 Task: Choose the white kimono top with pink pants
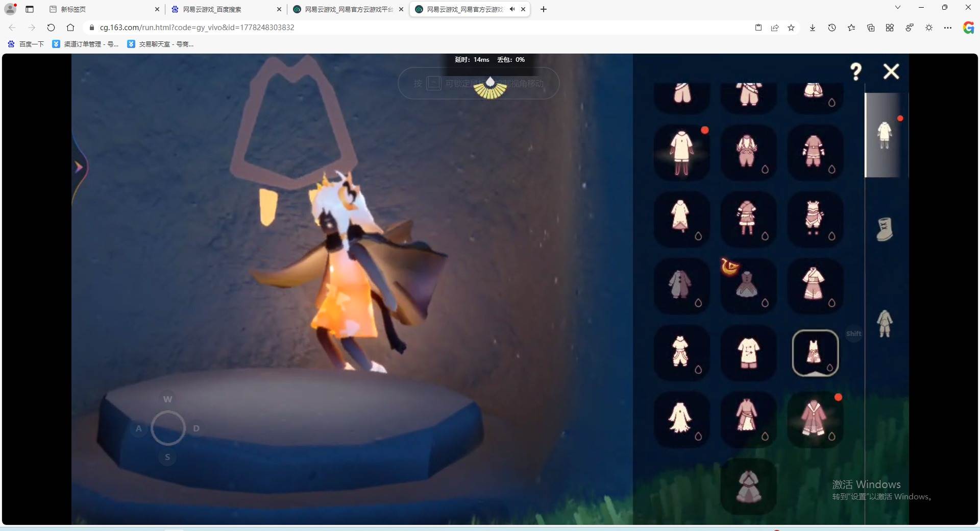[815, 286]
